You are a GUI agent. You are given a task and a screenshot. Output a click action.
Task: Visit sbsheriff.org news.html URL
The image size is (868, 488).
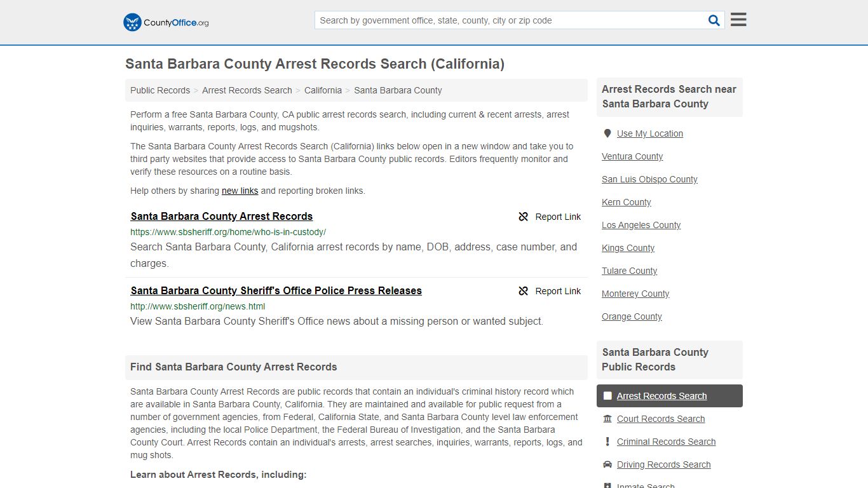pyautogui.click(x=198, y=306)
